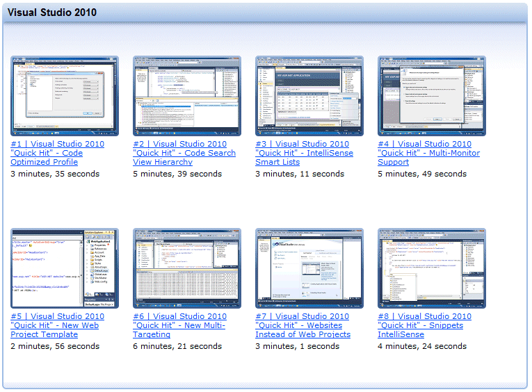
Task: Follow the #5 New Web Project Template link
Action: (x=57, y=325)
